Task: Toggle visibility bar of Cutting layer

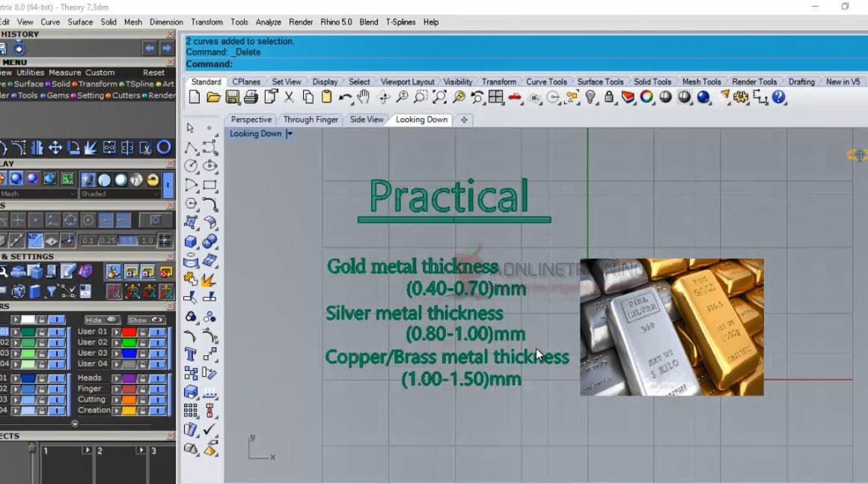Action: tap(158, 400)
